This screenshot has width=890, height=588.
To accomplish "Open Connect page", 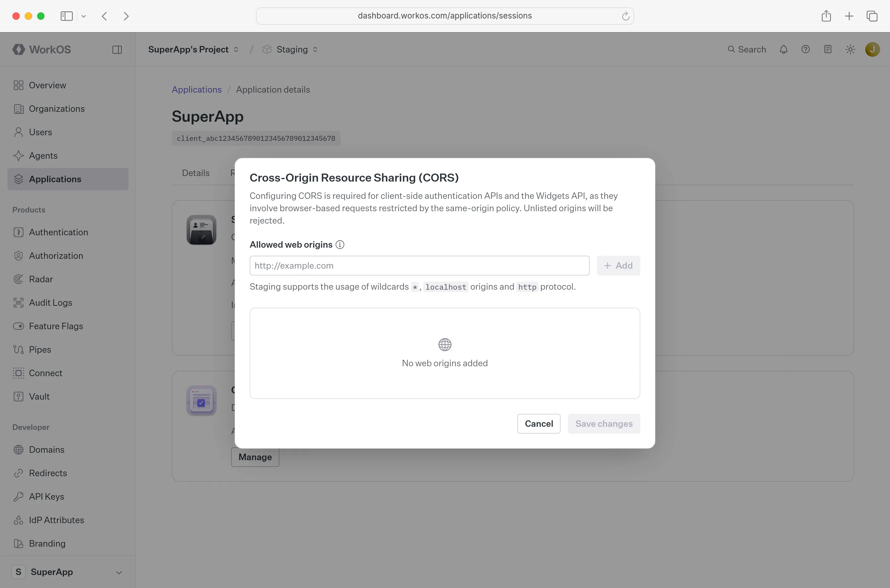I will pos(68,373).
